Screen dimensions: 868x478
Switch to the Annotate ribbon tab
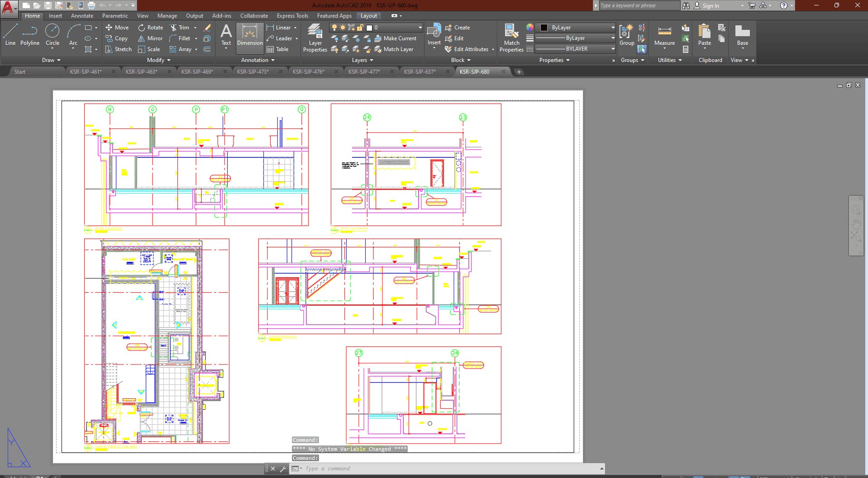[x=82, y=16]
